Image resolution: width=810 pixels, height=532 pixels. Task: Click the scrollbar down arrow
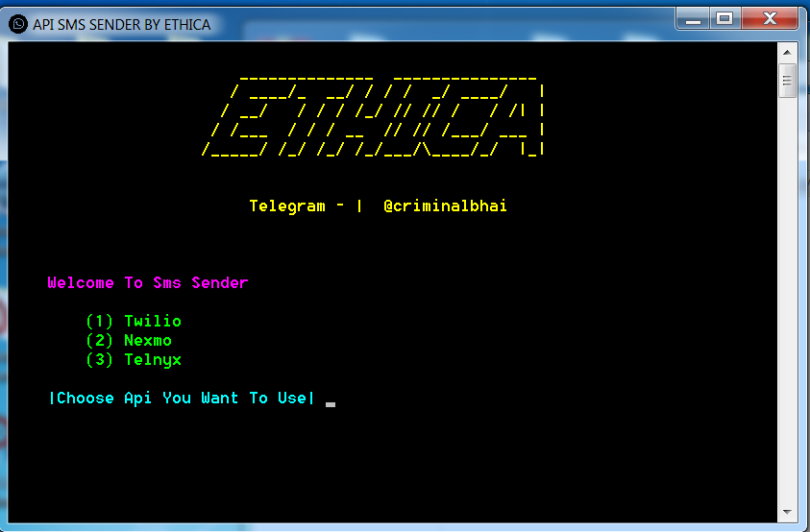click(x=787, y=513)
